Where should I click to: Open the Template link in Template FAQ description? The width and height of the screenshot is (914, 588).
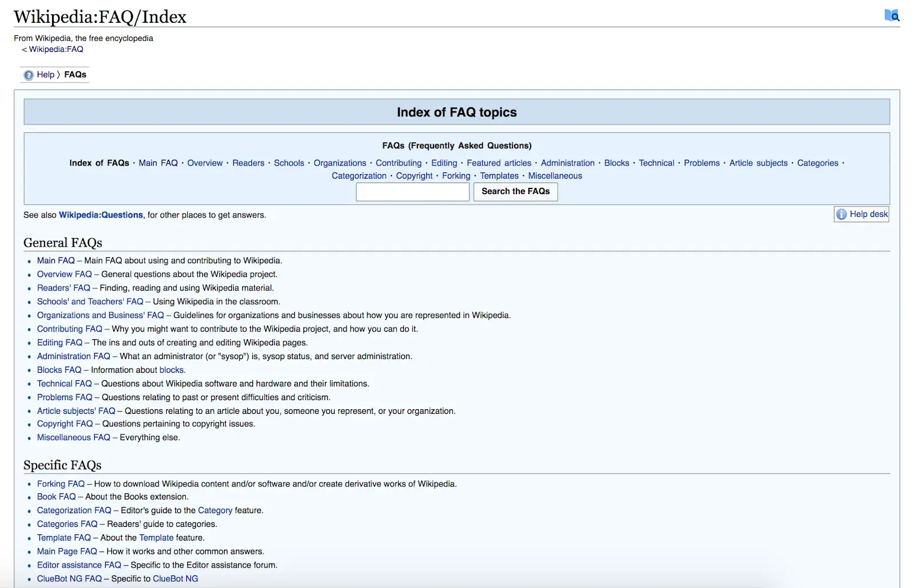(155, 537)
